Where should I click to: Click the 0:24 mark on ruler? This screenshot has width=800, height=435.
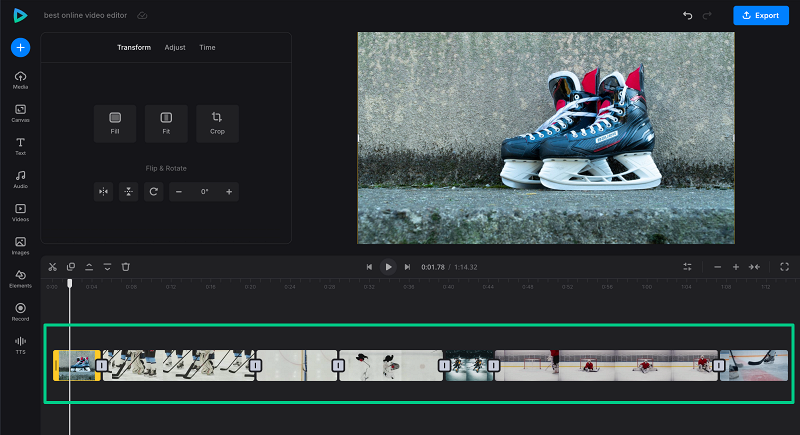(x=290, y=287)
